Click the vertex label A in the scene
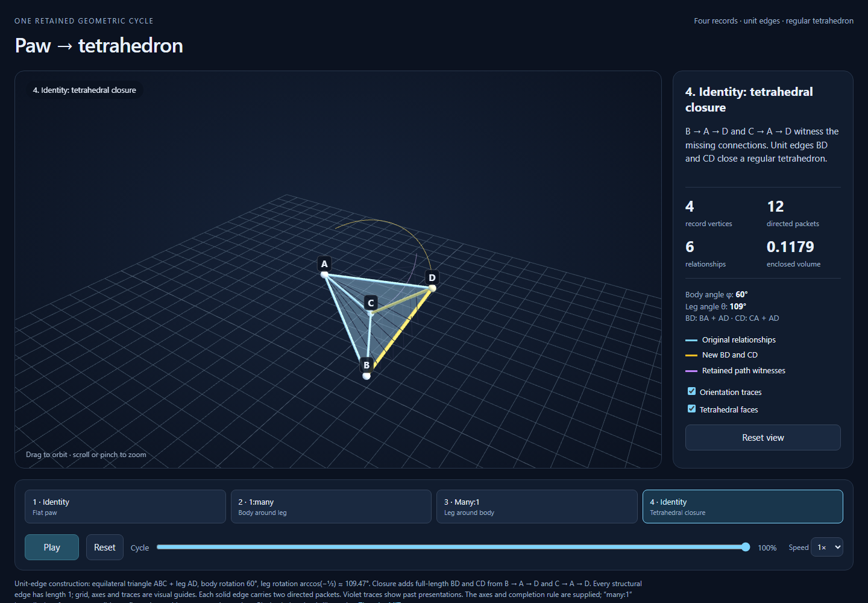This screenshot has height=603, width=868. [324, 264]
